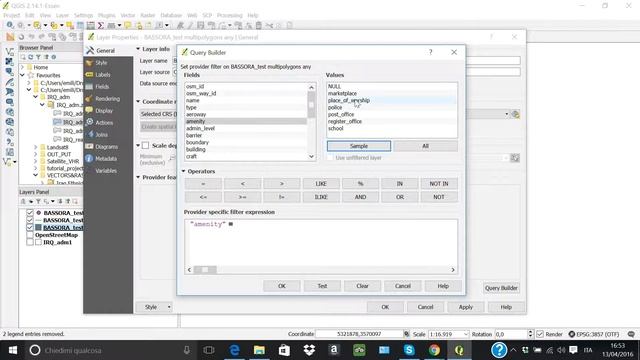Expand the Landsat8 folder
This screenshot has height=360, width=640.
(x=36, y=147)
